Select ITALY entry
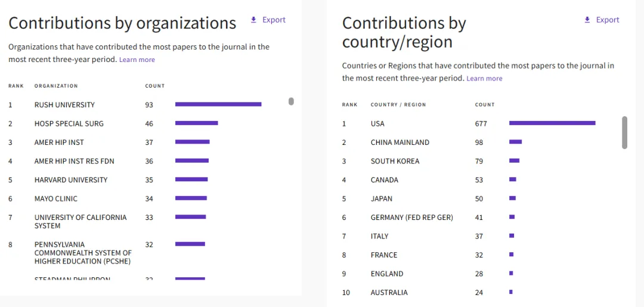The image size is (644, 307). pos(379,237)
